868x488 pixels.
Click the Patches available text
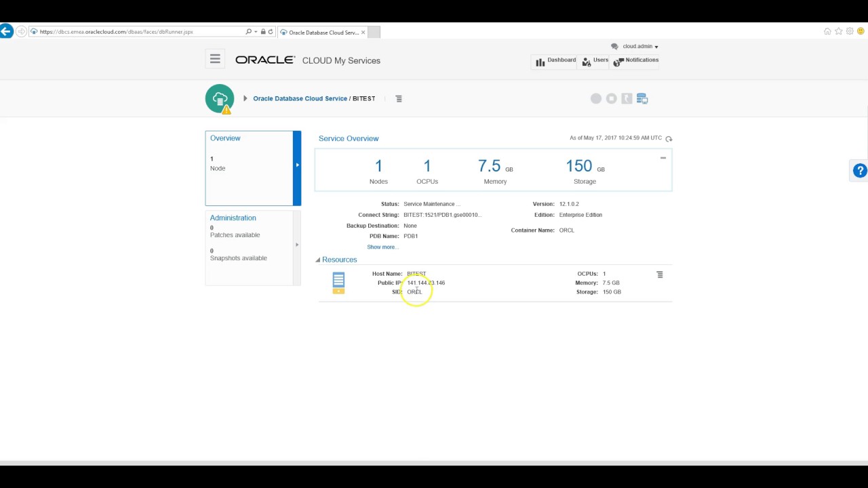tap(235, 235)
